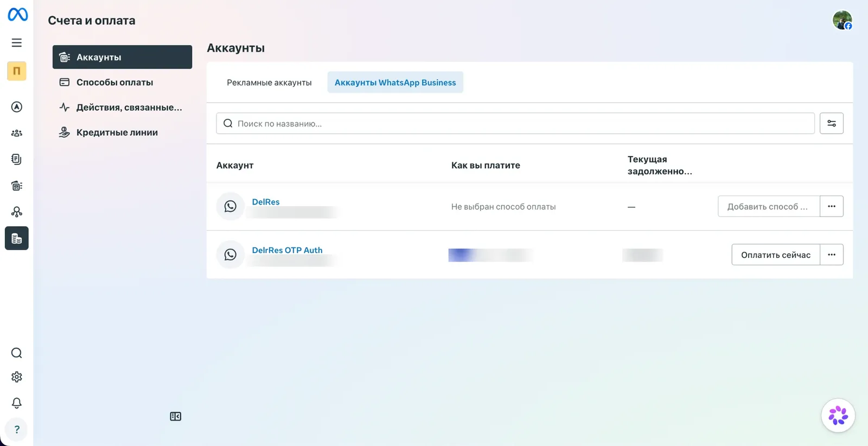Open the filter options button
This screenshot has height=446, width=868.
coord(832,124)
